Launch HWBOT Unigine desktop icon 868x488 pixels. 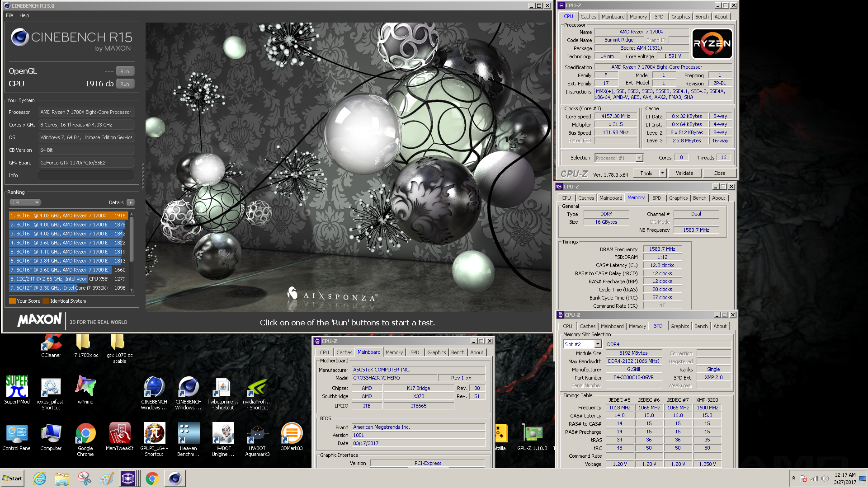tap(223, 440)
